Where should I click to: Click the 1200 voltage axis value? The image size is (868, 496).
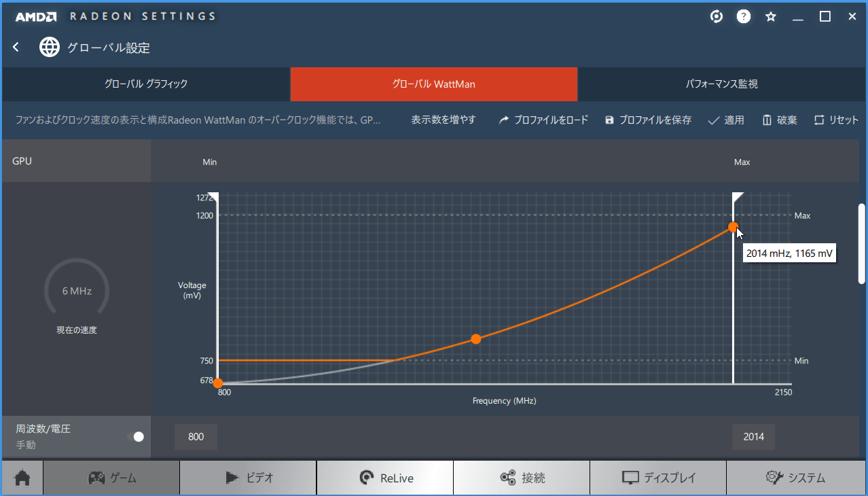click(206, 215)
